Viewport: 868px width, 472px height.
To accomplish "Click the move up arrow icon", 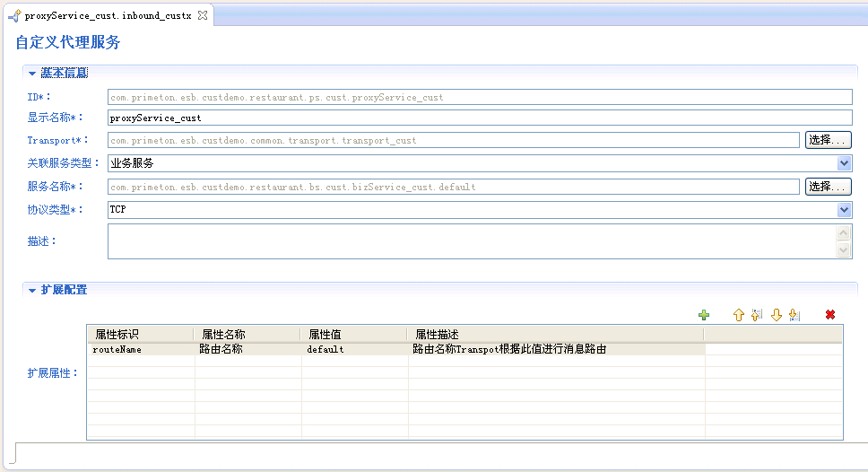I will [x=739, y=315].
